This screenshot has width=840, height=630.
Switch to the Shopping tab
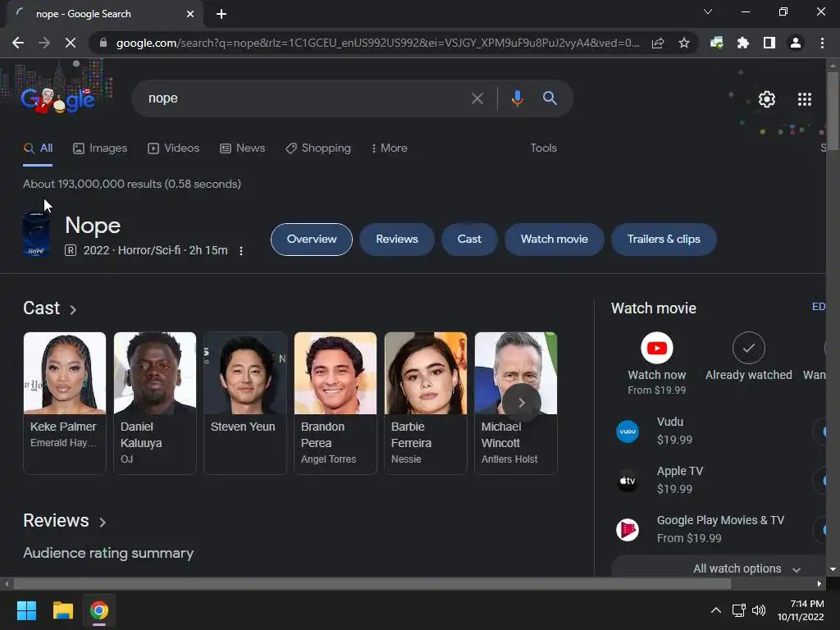point(318,148)
